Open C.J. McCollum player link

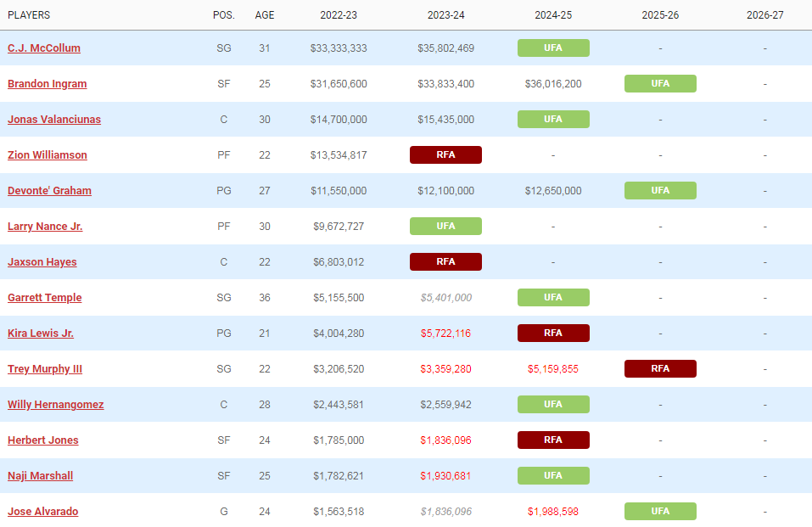[44, 48]
